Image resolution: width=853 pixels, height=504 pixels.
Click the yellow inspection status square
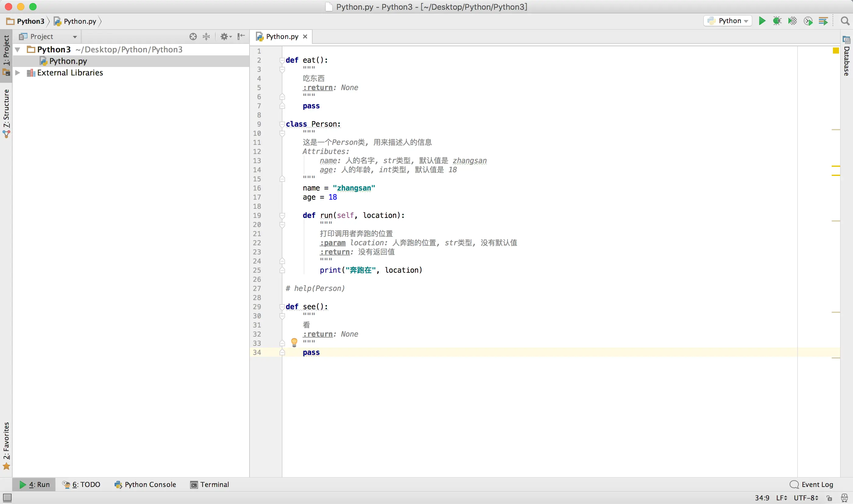(836, 51)
